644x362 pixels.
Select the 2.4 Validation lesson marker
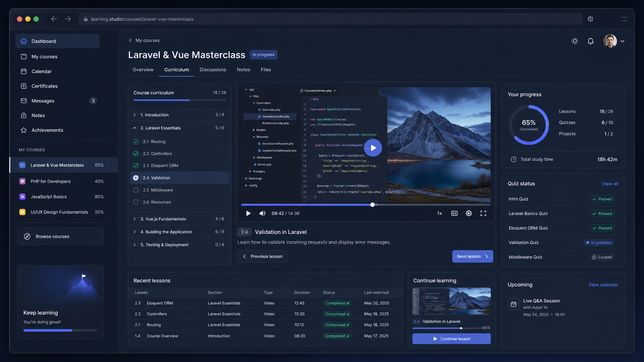[136, 178]
